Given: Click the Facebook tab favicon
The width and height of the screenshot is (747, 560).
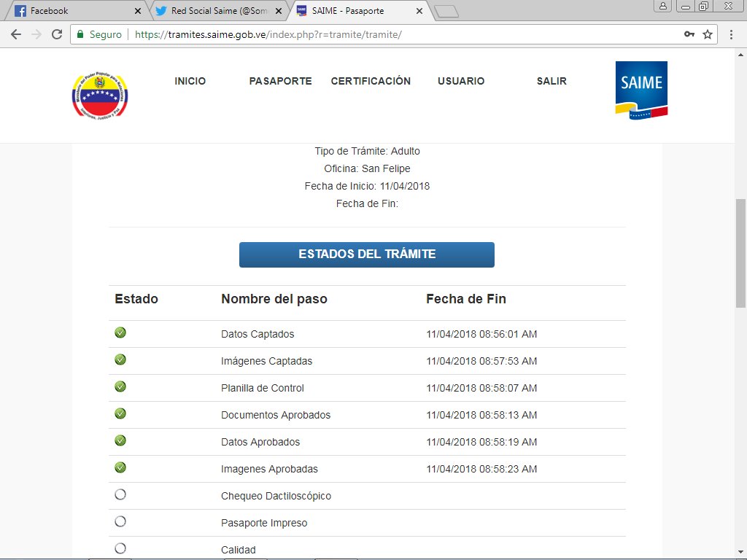Looking at the screenshot, I should pos(20,10).
